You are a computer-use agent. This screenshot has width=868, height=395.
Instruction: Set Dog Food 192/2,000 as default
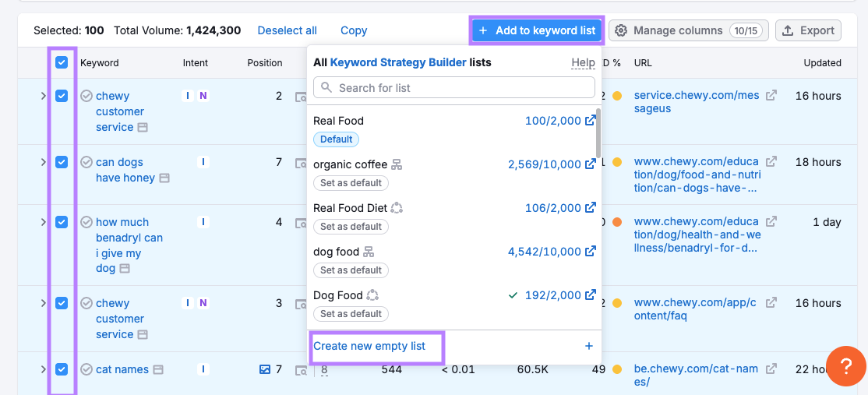point(351,314)
